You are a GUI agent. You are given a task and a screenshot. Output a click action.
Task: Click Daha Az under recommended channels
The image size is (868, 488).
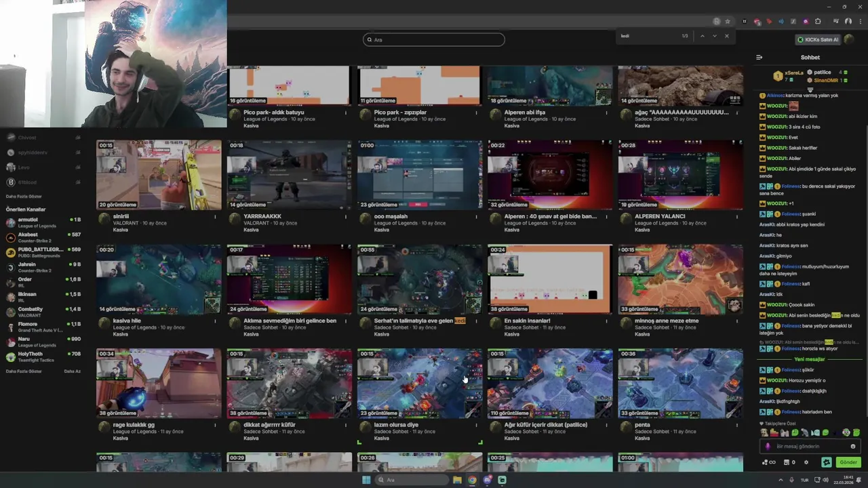pos(72,371)
